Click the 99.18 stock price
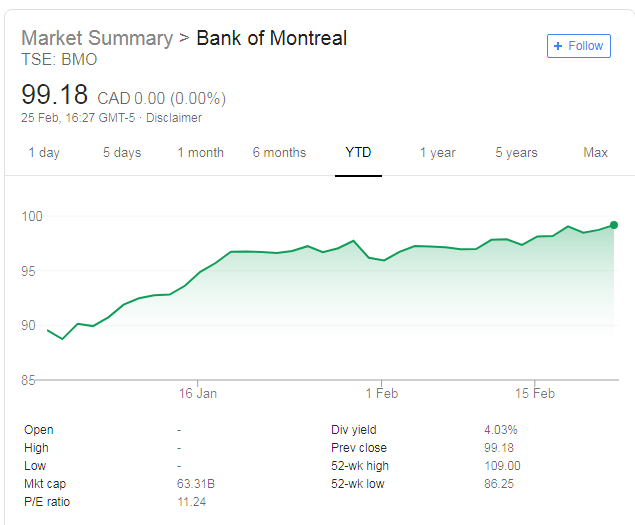 point(55,96)
